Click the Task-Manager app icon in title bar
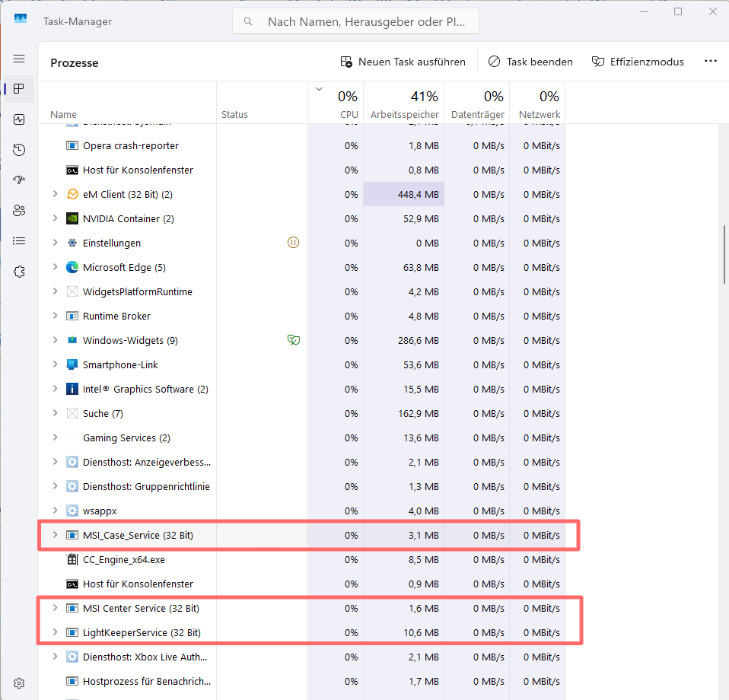729x700 pixels. pos(21,18)
